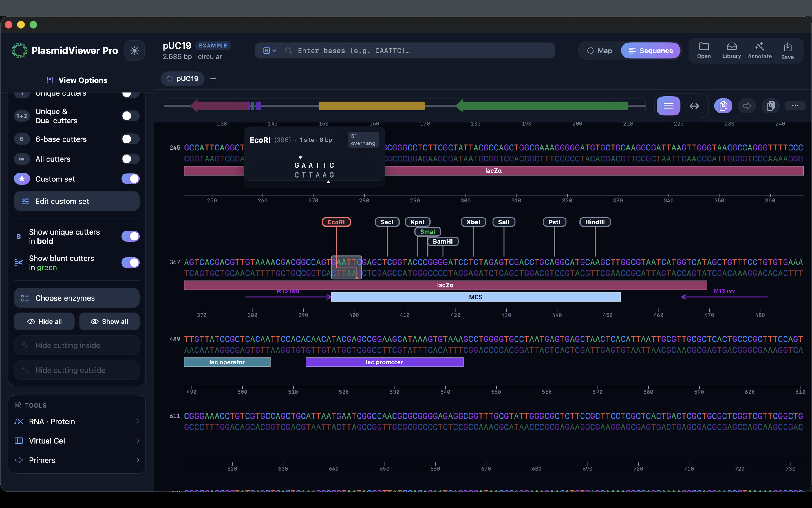Click Hide all button
This screenshot has height=508, width=812.
pos(44,321)
